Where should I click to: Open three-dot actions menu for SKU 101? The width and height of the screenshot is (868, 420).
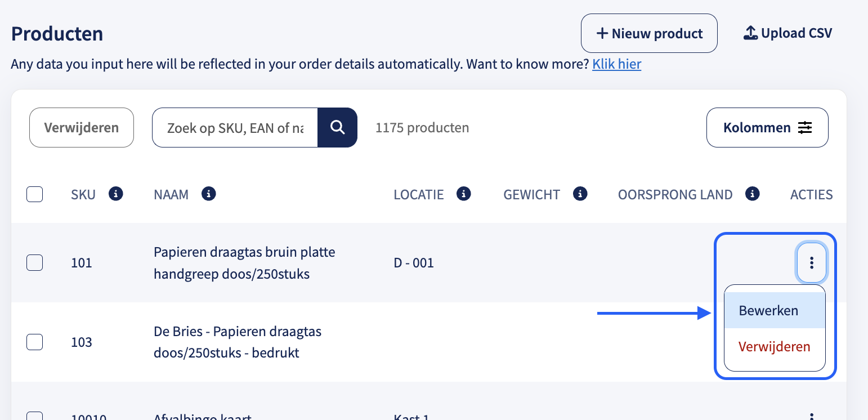click(x=811, y=262)
